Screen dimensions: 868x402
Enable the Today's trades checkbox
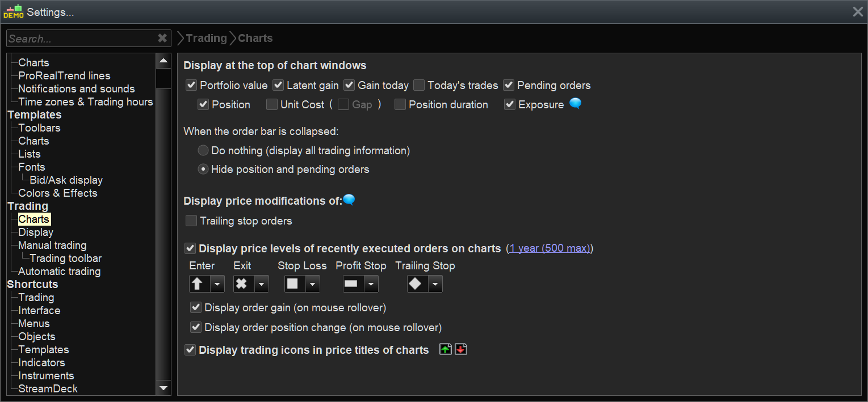[419, 86]
